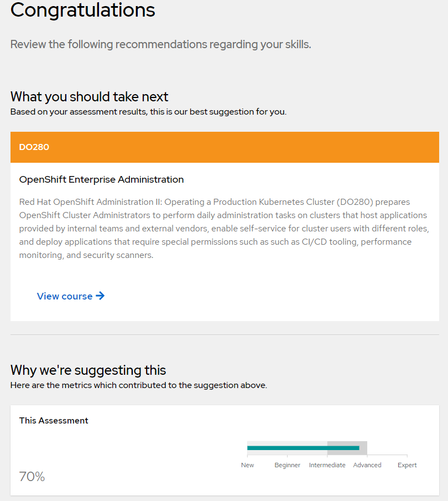Image resolution: width=448 pixels, height=501 pixels.
Task: Click the This Assessment card title
Action: (54, 421)
